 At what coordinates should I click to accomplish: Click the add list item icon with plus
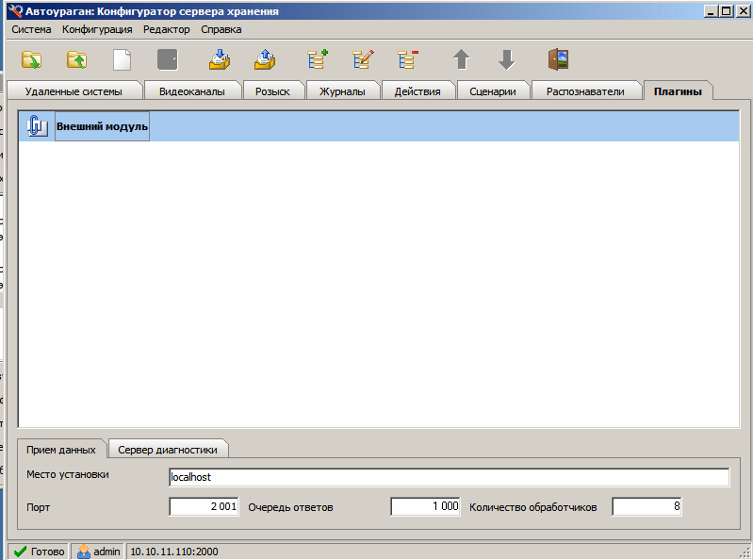[318, 60]
